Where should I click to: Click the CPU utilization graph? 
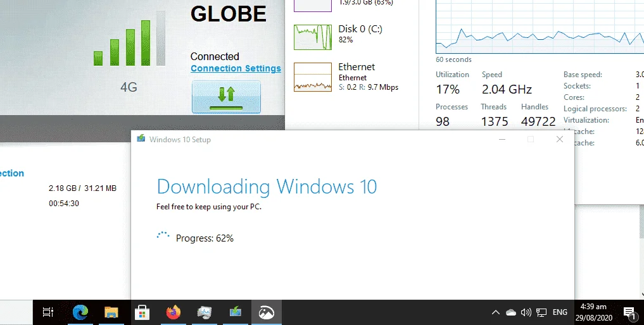(540, 27)
